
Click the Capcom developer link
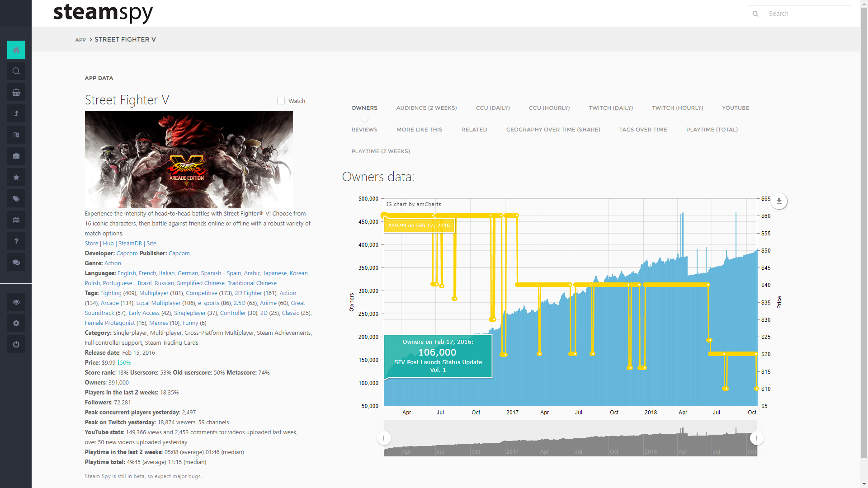(127, 253)
